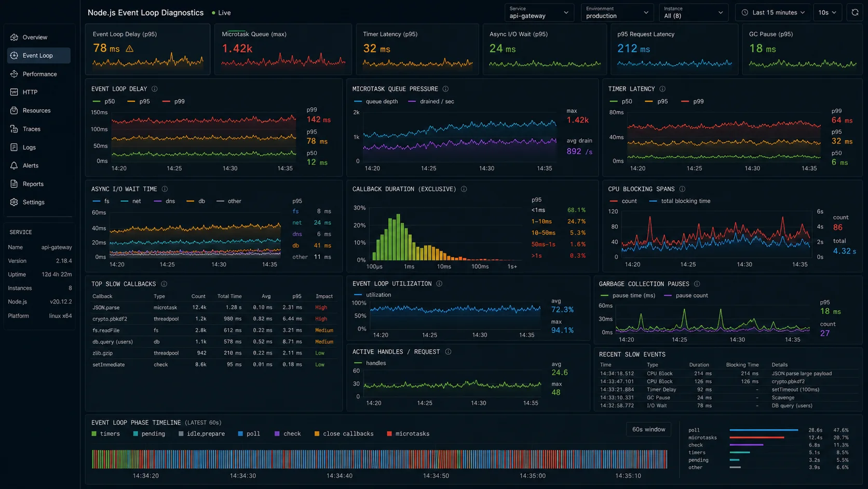Open the Event Loop Delay (p95) summary card

(148, 49)
